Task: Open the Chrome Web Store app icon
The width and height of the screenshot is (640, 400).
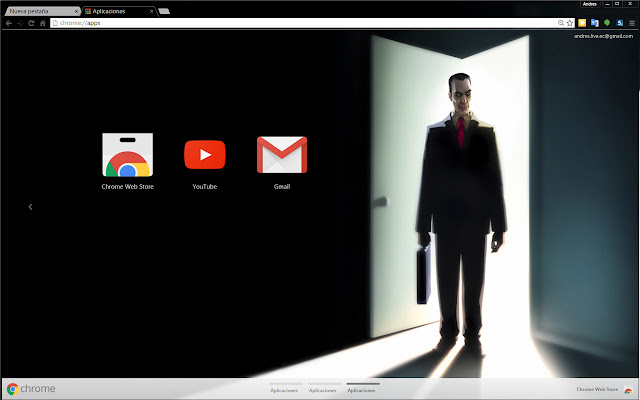Action: (x=128, y=155)
